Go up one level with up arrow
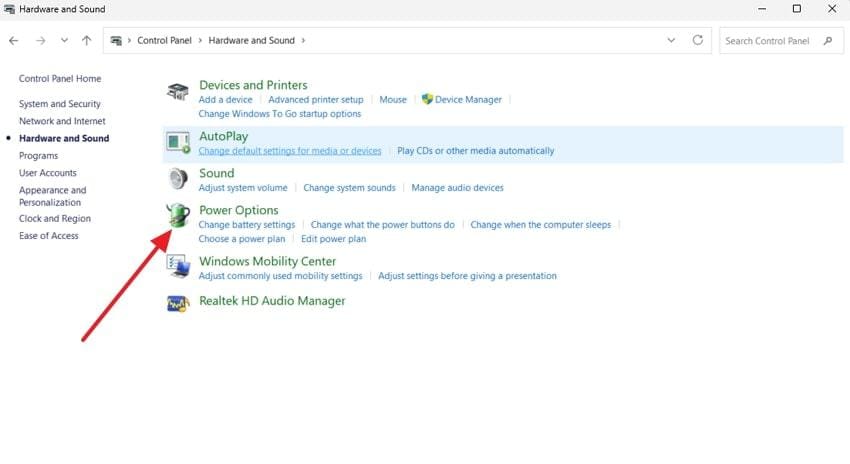850x464 pixels. [86, 41]
